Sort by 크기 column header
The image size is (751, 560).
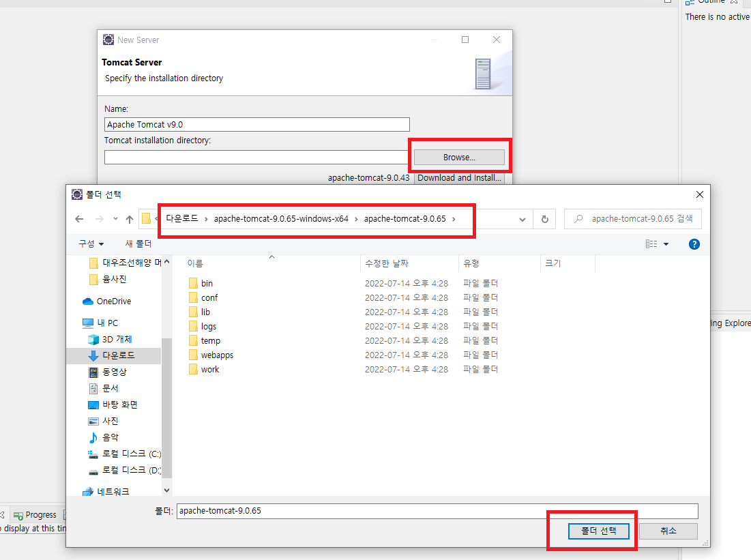tap(553, 263)
